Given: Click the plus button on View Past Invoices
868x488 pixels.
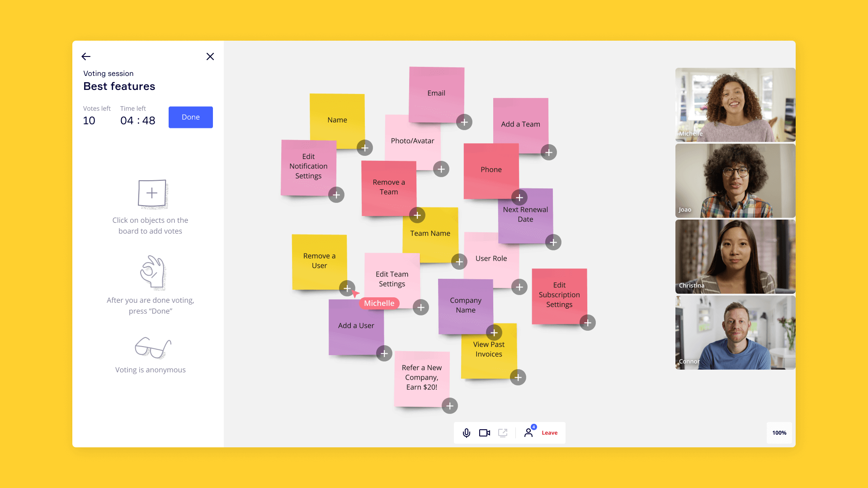Looking at the screenshot, I should (x=518, y=377).
